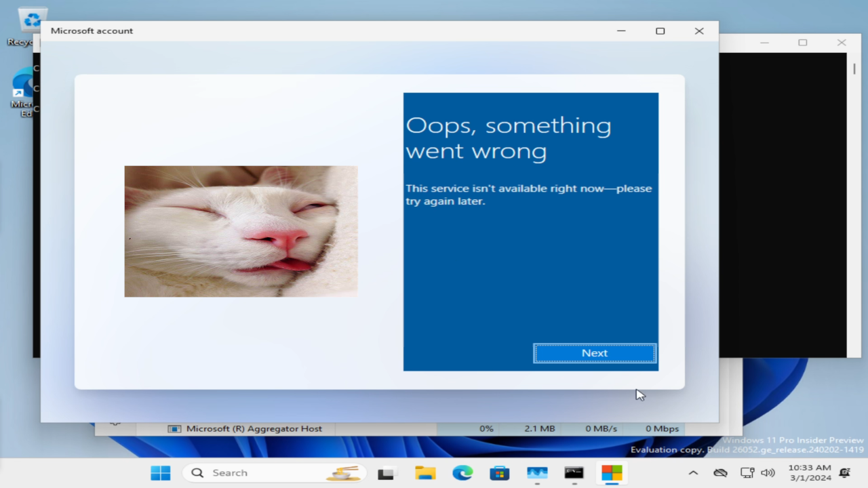This screenshot has width=868, height=488.
Task: Switch to the Command Prompt taskbar icon
Action: pyautogui.click(x=574, y=473)
